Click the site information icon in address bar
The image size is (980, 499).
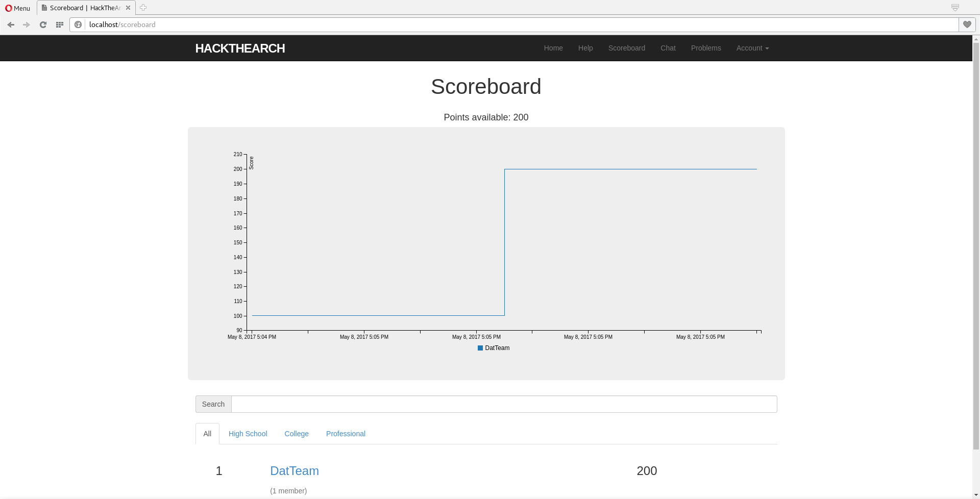(78, 24)
